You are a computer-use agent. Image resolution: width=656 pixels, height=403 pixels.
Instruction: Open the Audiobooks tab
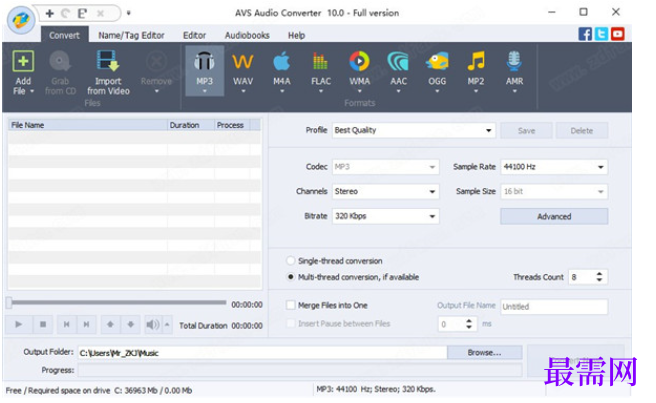tap(247, 35)
